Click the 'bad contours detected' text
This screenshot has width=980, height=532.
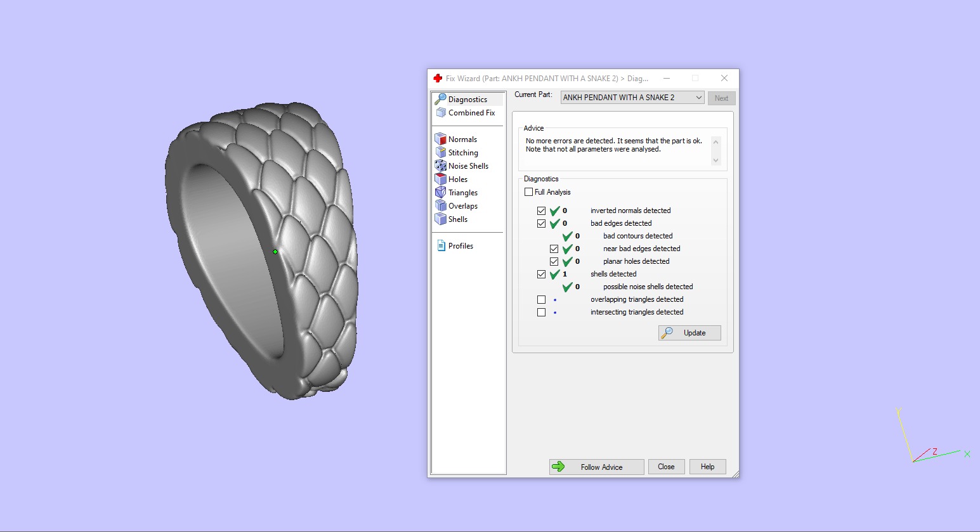[x=638, y=236]
